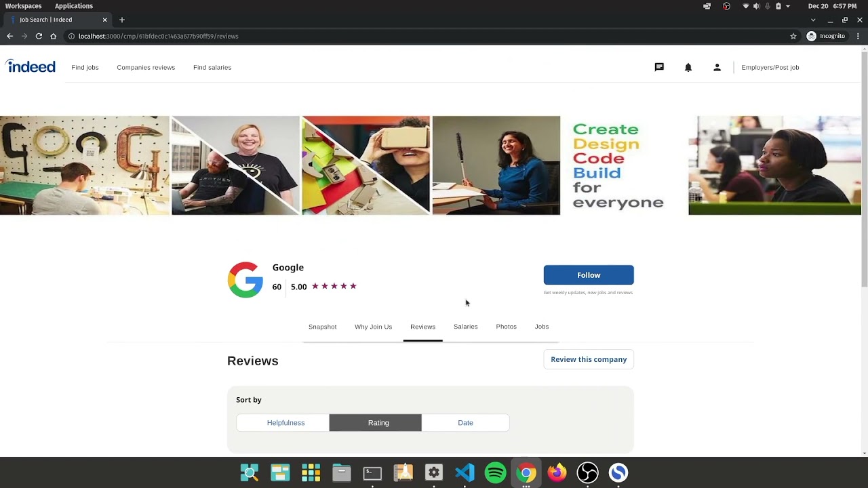868x488 pixels.
Task: Switch to the Snapshot tab
Action: (323, 327)
